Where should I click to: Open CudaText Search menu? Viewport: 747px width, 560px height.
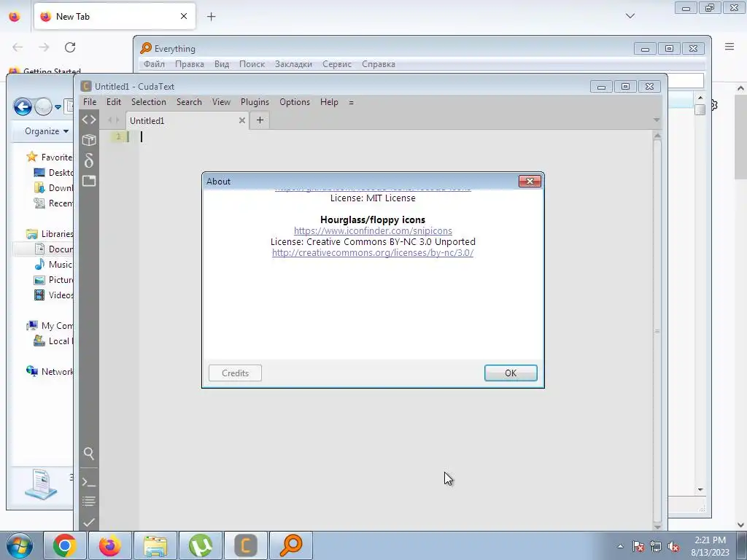[189, 102]
